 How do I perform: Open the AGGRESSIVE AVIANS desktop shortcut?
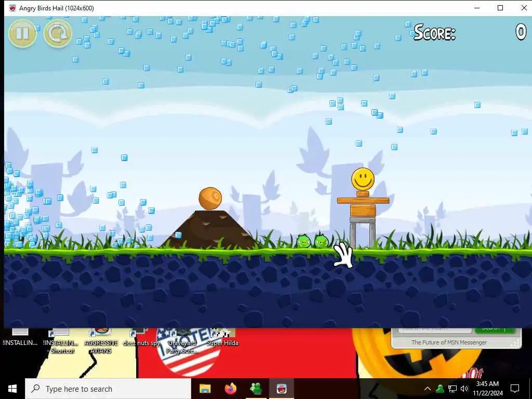pyautogui.click(x=101, y=341)
